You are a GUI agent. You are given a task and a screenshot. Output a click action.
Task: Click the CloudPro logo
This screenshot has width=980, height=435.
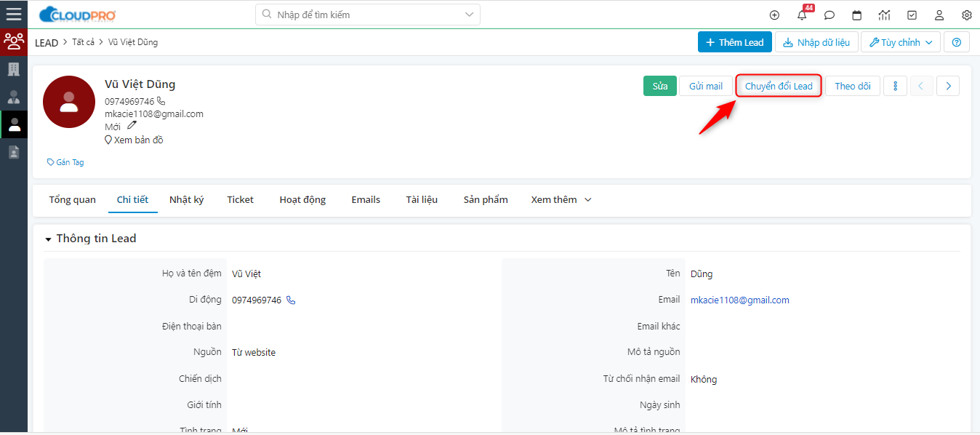tap(78, 15)
